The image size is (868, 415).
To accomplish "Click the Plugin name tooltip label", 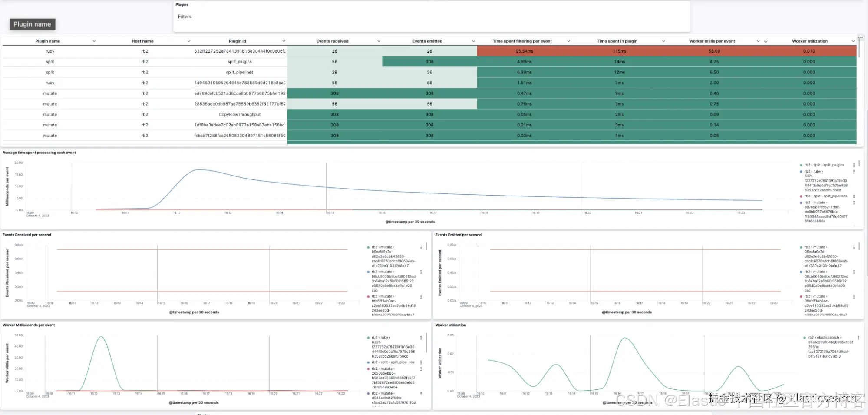I will 32,24.
